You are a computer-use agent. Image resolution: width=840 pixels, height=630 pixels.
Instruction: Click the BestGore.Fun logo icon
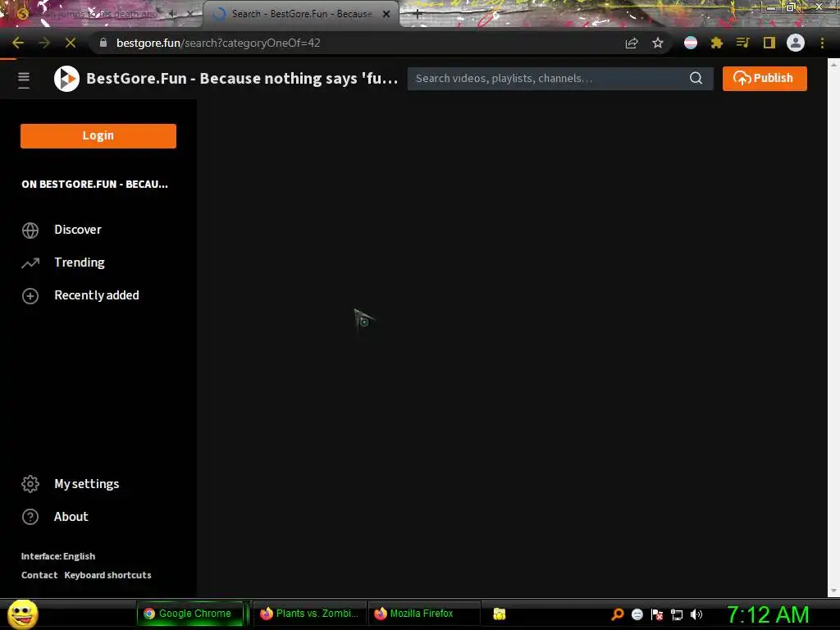66,79
